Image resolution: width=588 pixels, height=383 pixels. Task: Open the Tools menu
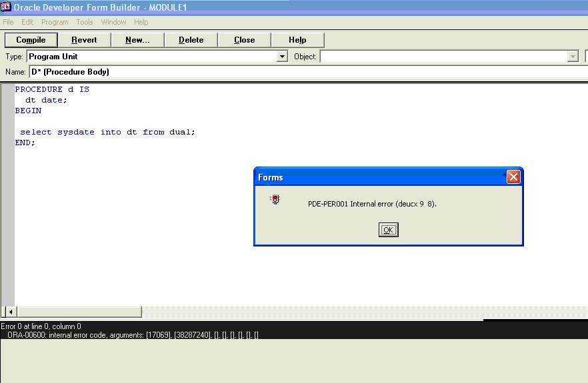pyautogui.click(x=85, y=22)
